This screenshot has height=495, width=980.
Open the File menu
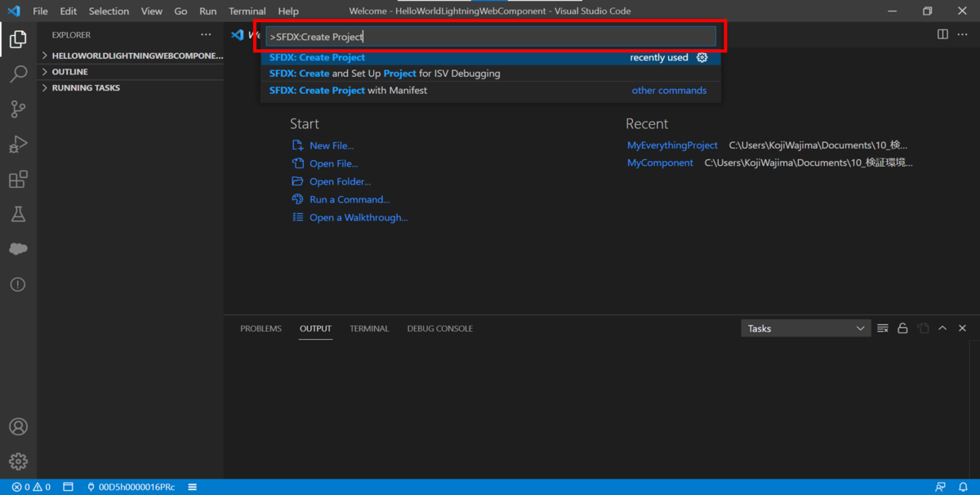pyautogui.click(x=40, y=11)
